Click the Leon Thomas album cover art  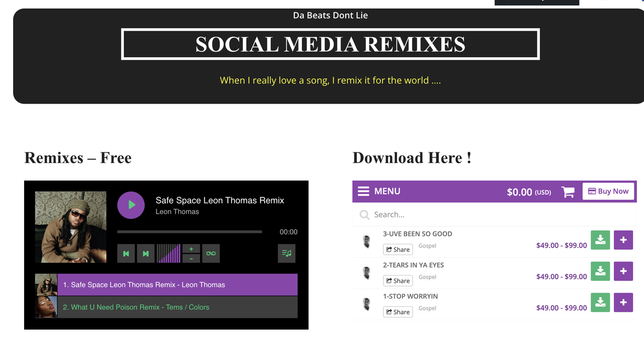pyautogui.click(x=70, y=227)
